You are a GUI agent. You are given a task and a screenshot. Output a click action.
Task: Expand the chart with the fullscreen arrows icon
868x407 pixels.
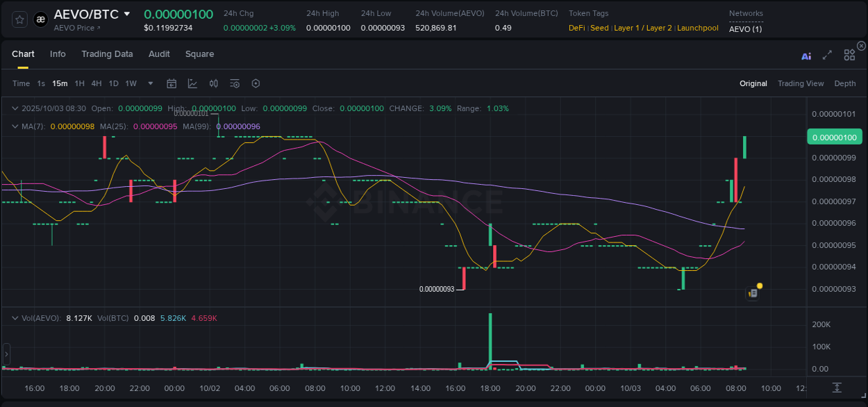(827, 55)
